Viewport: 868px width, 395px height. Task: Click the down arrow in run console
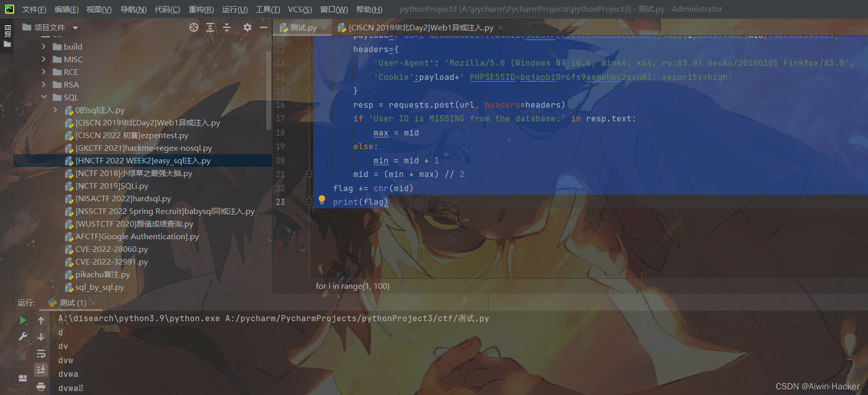pos(41,336)
